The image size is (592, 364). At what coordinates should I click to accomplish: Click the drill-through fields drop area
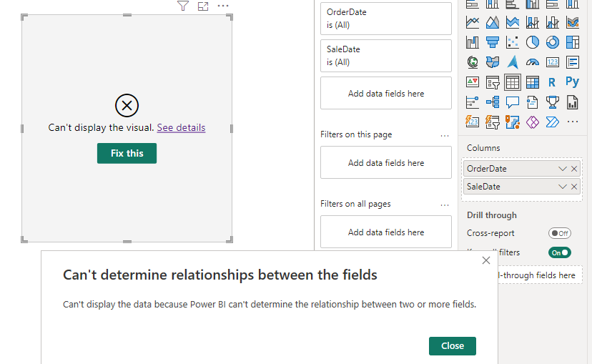pyautogui.click(x=540, y=275)
